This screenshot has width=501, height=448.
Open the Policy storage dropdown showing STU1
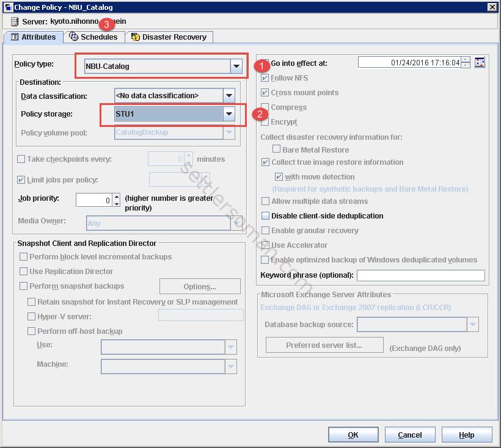pos(229,114)
